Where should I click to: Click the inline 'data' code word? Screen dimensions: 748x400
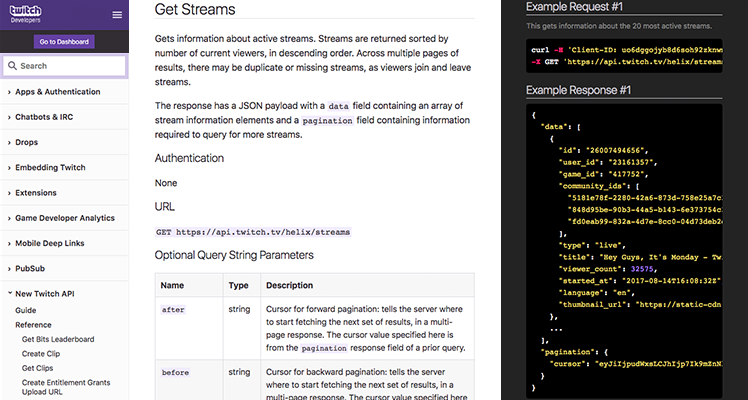click(x=338, y=106)
